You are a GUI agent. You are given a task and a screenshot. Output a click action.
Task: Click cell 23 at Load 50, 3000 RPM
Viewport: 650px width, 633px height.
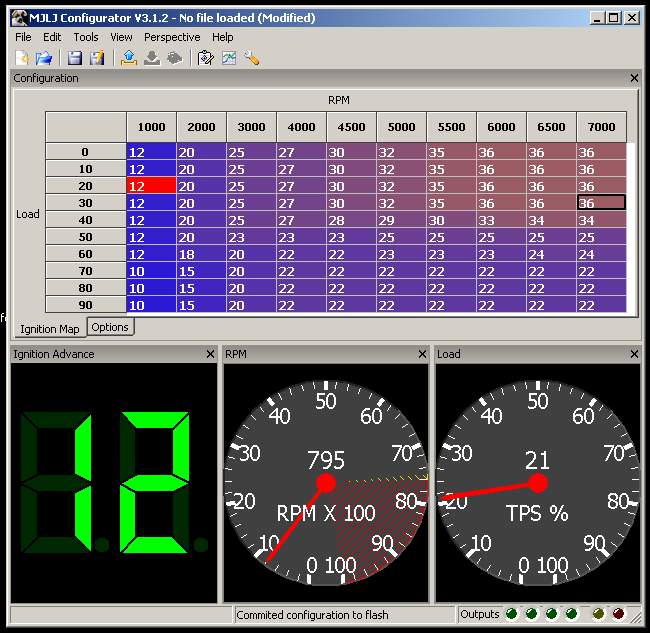pos(251,237)
